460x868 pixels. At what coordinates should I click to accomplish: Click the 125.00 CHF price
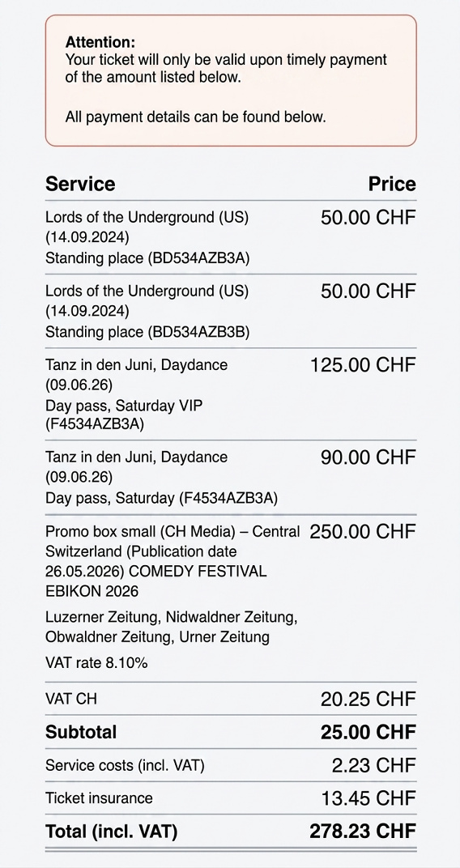(x=363, y=365)
